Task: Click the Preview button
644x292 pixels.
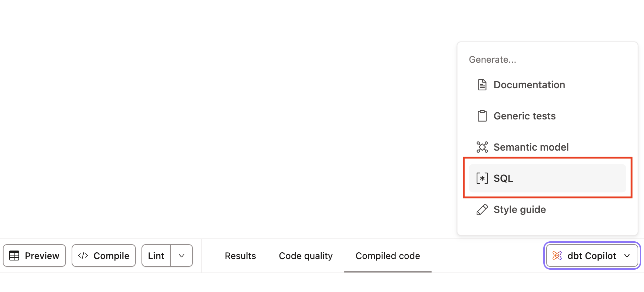Action: [x=34, y=255]
